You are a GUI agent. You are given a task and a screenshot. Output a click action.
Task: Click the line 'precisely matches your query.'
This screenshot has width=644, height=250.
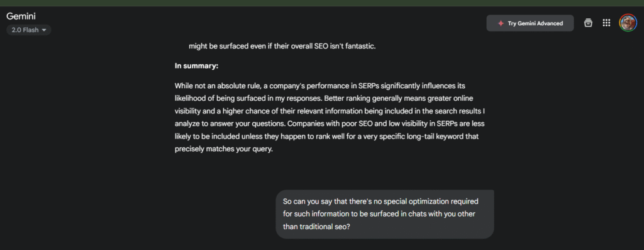(223, 149)
